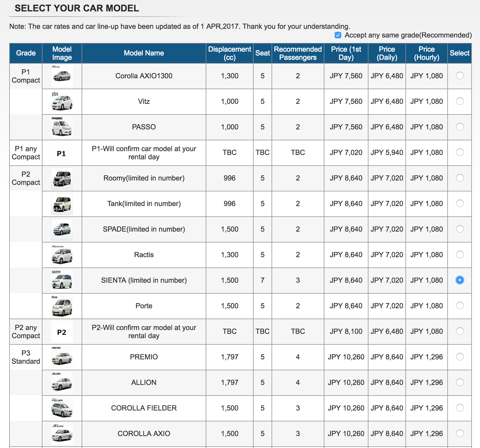The image size is (480, 448).
Task: Click the P2 placeholder image
Action: pyautogui.click(x=62, y=332)
